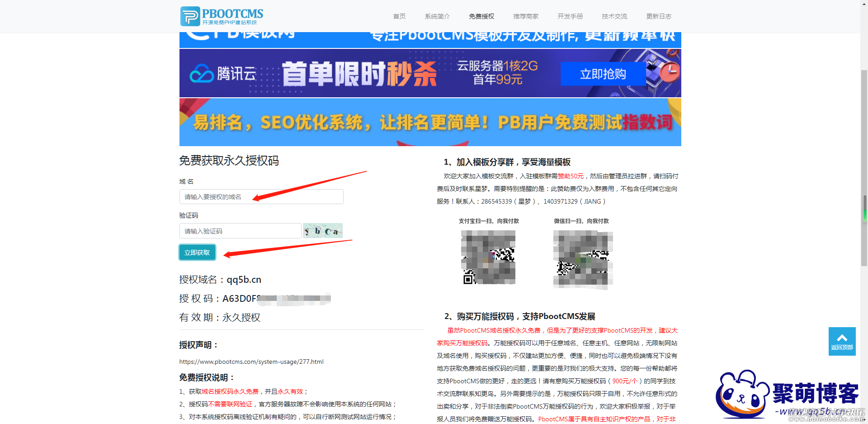Click the 返回顶部 arrow button

pos(842,341)
